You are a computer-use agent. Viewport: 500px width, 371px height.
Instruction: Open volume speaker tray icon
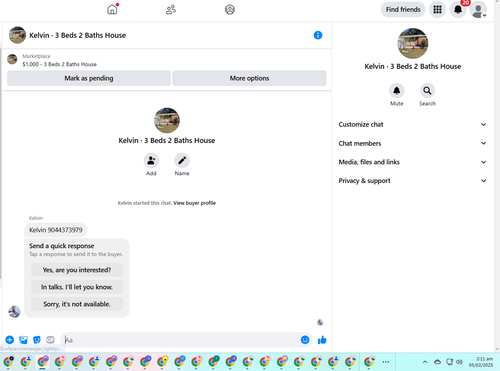click(459, 362)
